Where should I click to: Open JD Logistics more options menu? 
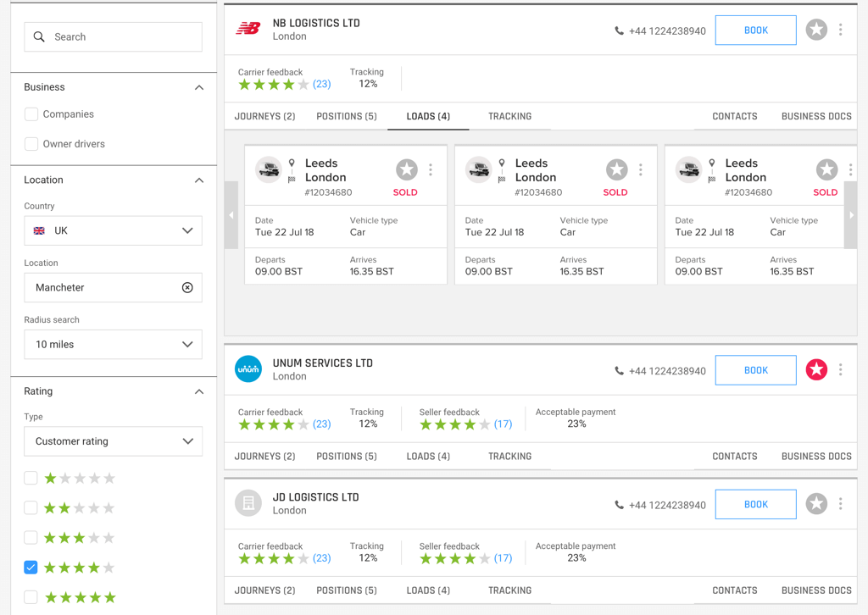(x=840, y=503)
